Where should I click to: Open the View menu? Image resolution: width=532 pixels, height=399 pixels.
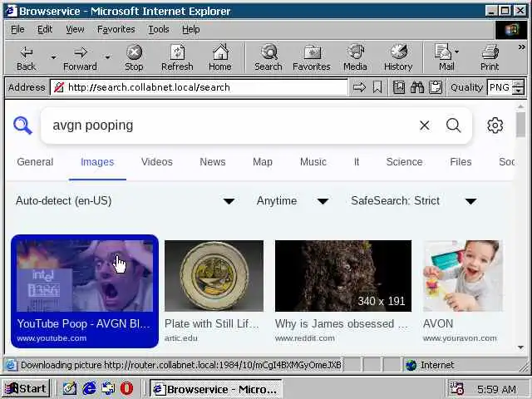coord(75,30)
